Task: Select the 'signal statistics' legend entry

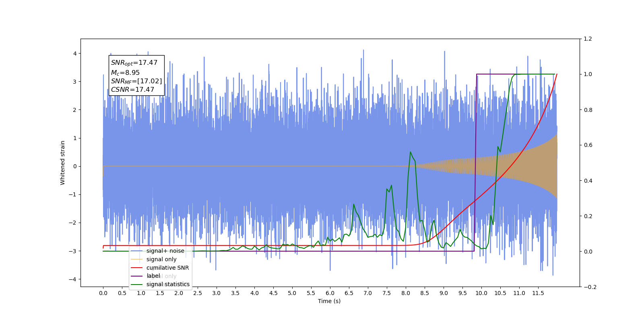Action: (x=168, y=284)
